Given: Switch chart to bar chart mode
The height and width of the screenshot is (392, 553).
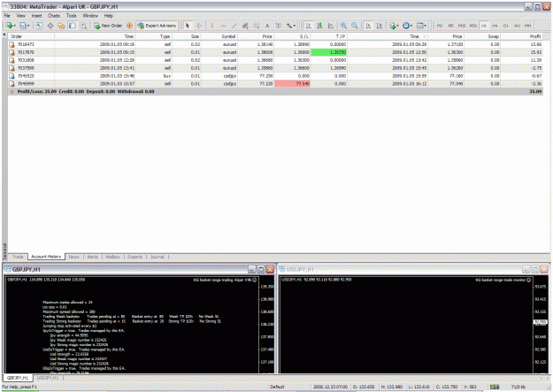Looking at the screenshot, I should 309,26.
